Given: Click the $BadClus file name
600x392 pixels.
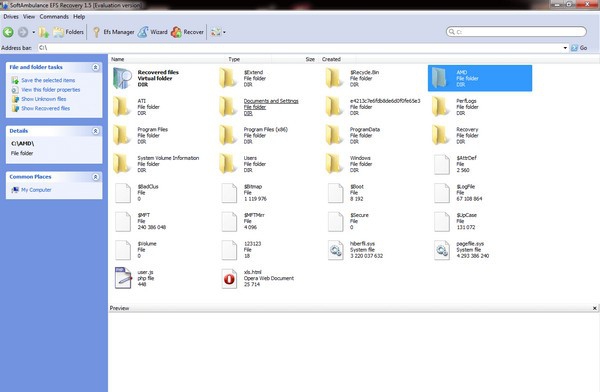Looking at the screenshot, I should [148, 187].
